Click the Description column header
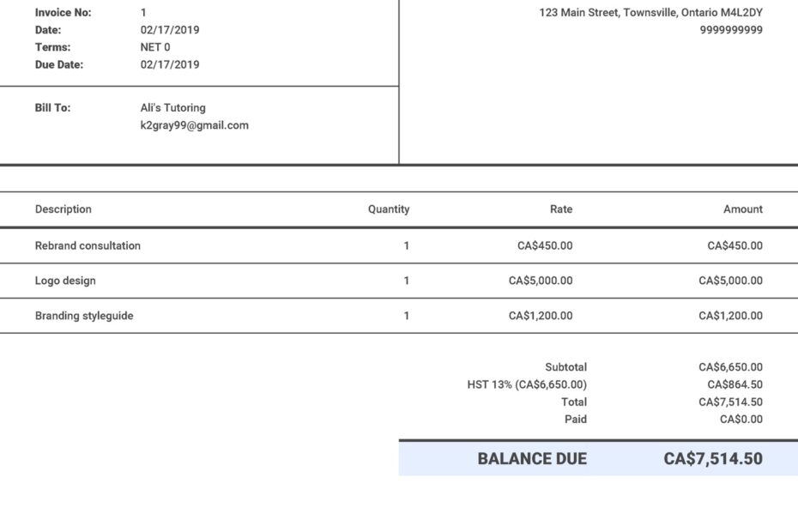The image size is (798, 532). 62,209
